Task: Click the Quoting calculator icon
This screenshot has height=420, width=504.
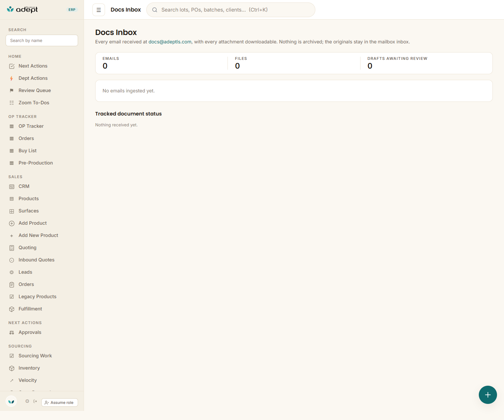Action: click(12, 248)
